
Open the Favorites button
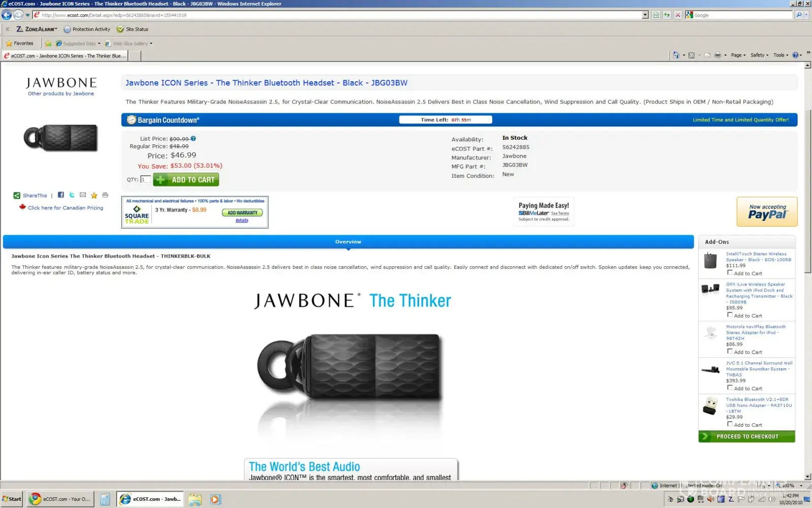19,44
